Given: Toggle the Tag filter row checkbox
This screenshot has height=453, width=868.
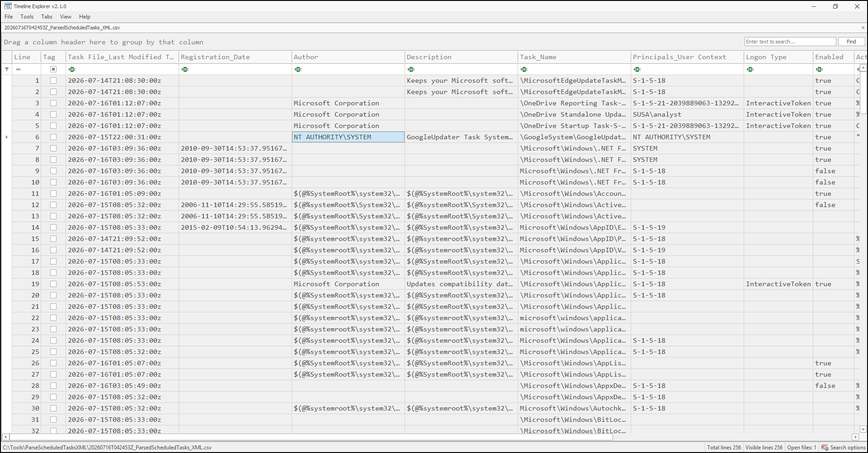Looking at the screenshot, I should (x=53, y=69).
